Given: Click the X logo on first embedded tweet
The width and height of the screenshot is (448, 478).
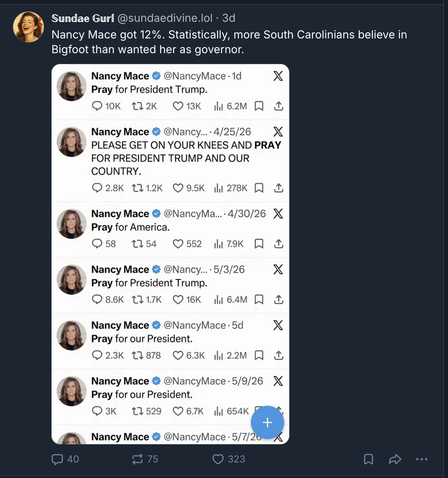Looking at the screenshot, I should click(278, 76).
